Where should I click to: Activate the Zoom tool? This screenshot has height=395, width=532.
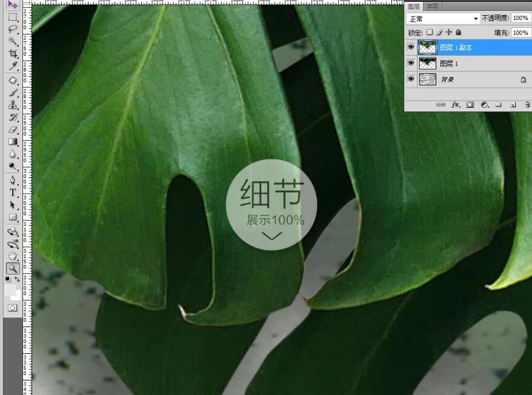(12, 268)
